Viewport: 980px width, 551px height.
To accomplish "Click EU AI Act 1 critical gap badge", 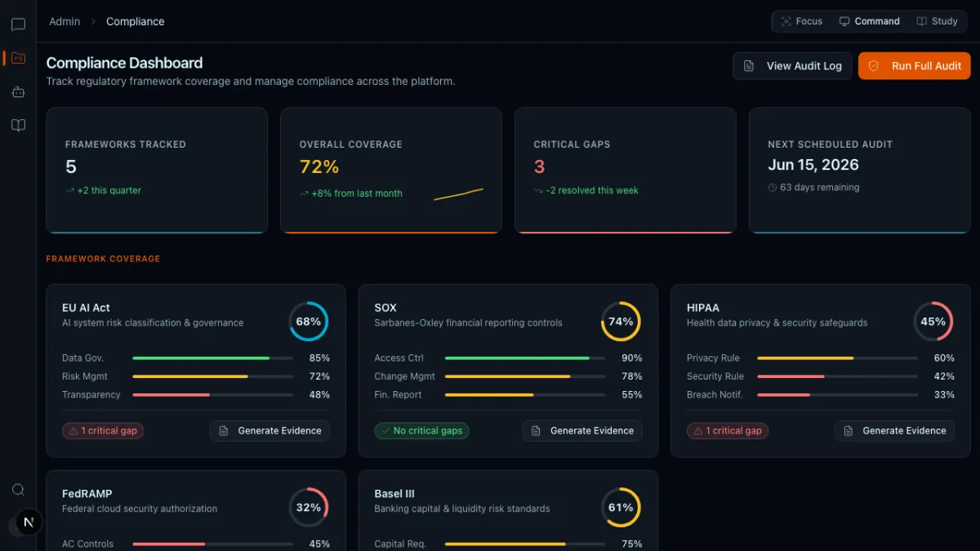I will (x=103, y=431).
